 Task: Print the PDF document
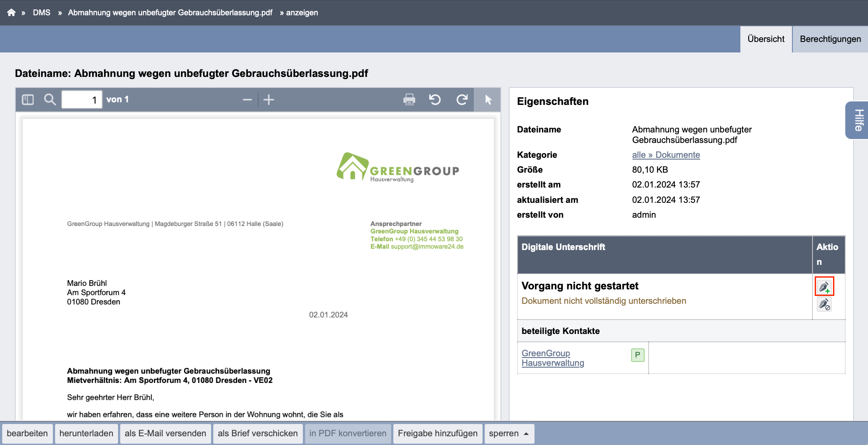(409, 100)
